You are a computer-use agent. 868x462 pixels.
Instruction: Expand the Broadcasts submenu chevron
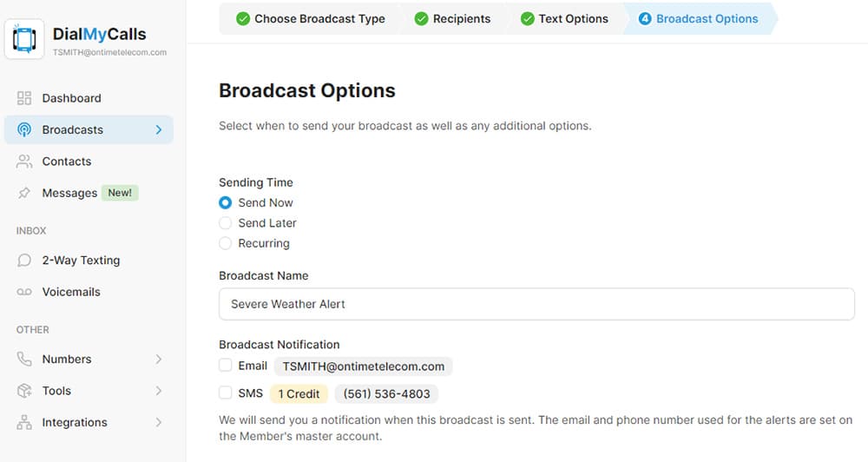point(159,130)
